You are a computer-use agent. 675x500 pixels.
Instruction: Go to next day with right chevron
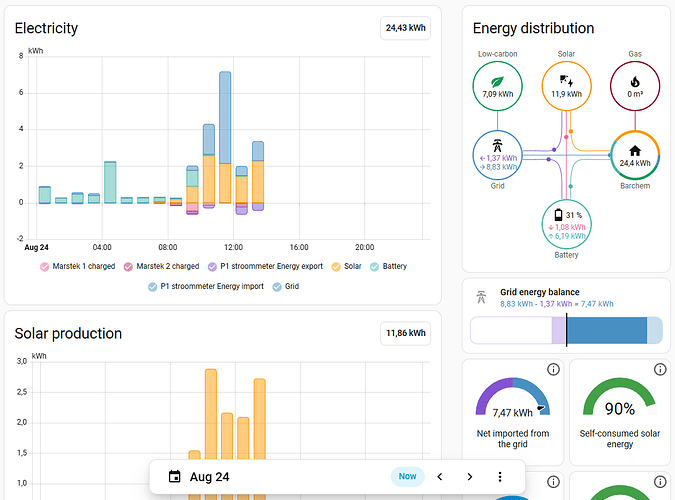point(470,477)
